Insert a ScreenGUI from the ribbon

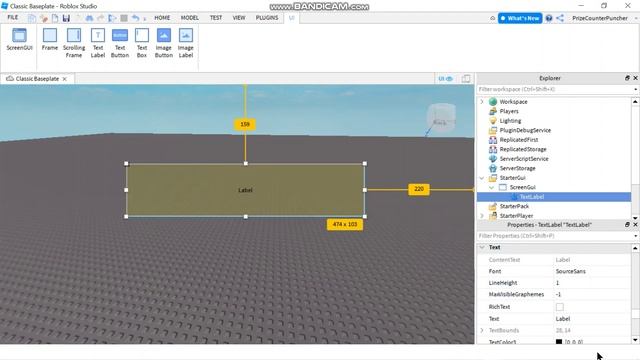tap(19, 40)
